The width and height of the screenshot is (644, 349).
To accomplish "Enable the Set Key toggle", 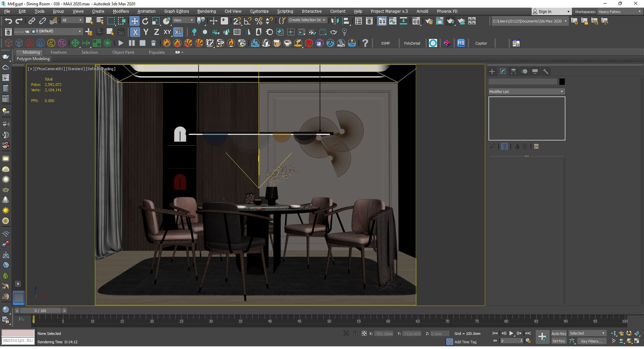I will point(558,341).
